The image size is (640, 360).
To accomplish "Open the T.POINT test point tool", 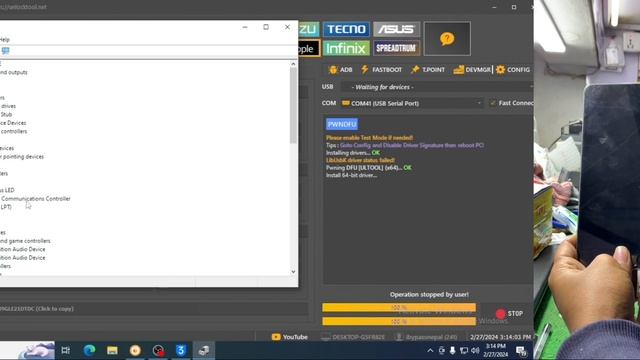I will point(428,70).
